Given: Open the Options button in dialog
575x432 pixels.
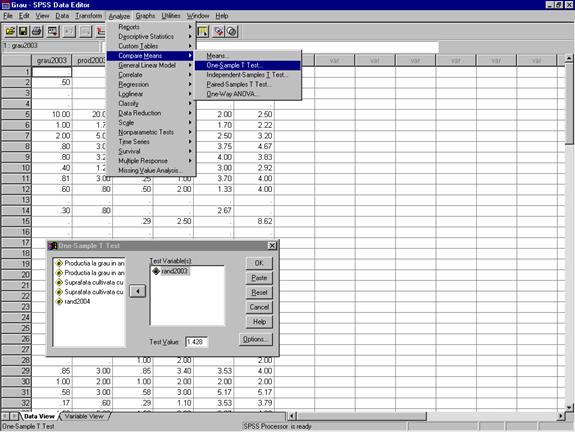Looking at the screenshot, I should 256,339.
